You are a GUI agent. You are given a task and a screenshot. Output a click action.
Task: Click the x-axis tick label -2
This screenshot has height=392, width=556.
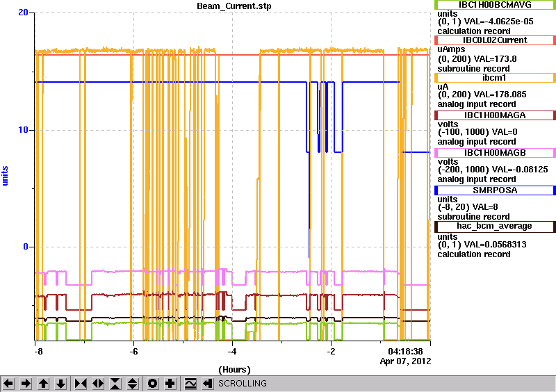click(x=331, y=352)
